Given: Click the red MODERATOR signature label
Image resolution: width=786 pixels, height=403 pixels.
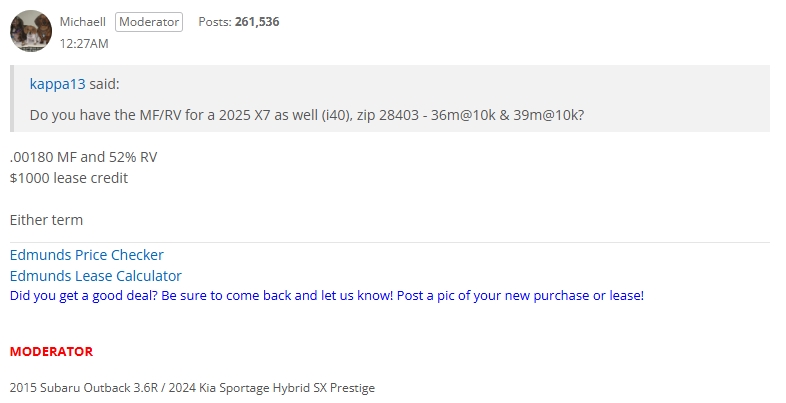Looking at the screenshot, I should tap(51, 352).
